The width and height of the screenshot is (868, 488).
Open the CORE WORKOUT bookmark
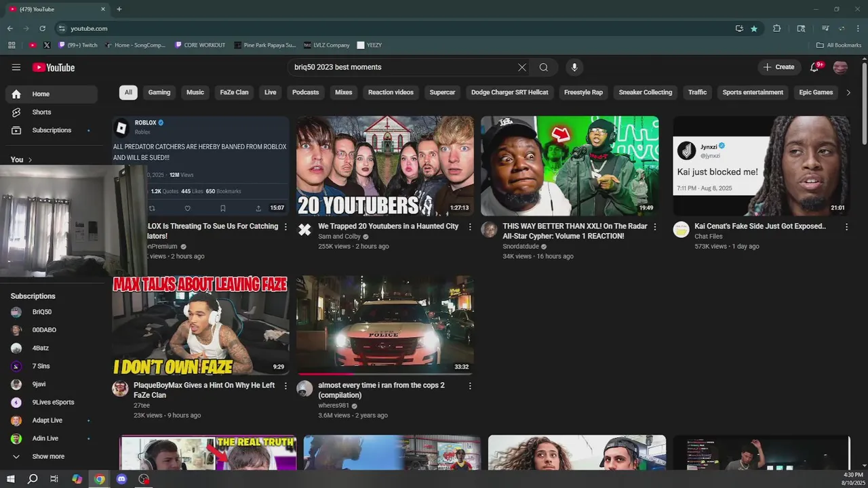[200, 45]
